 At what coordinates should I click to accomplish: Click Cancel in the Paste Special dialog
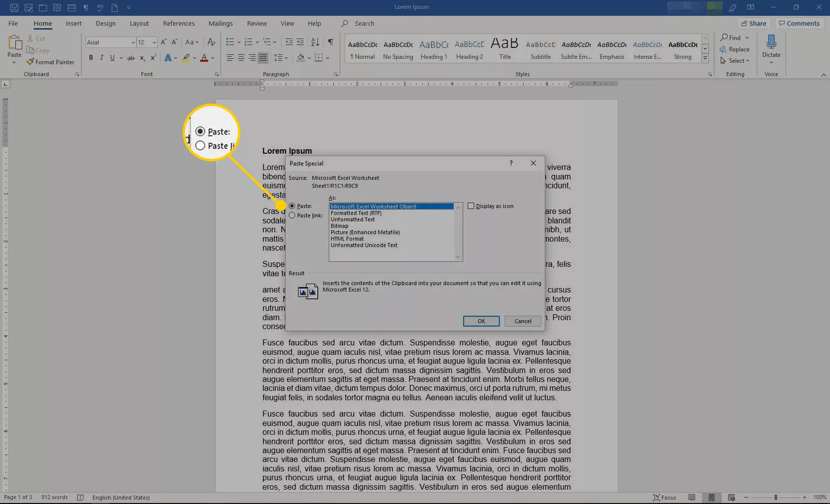522,321
